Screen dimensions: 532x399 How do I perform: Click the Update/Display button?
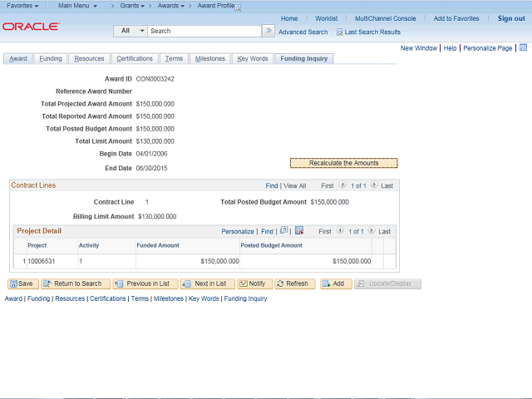pos(388,283)
